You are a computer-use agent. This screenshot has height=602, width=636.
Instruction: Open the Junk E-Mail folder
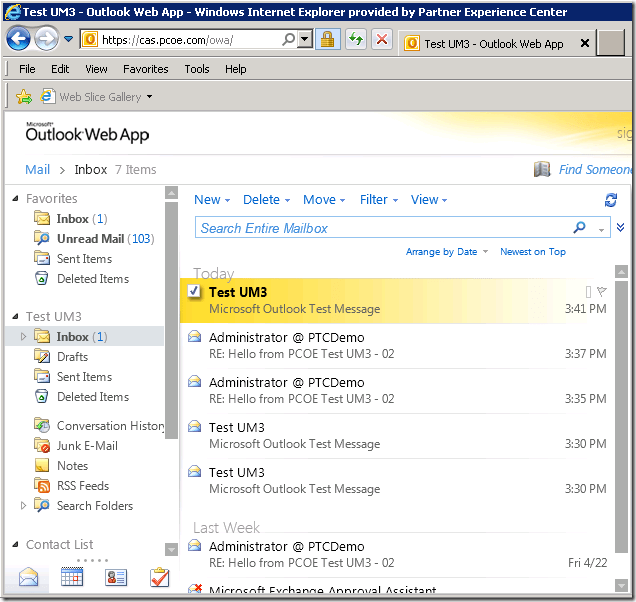(x=87, y=445)
